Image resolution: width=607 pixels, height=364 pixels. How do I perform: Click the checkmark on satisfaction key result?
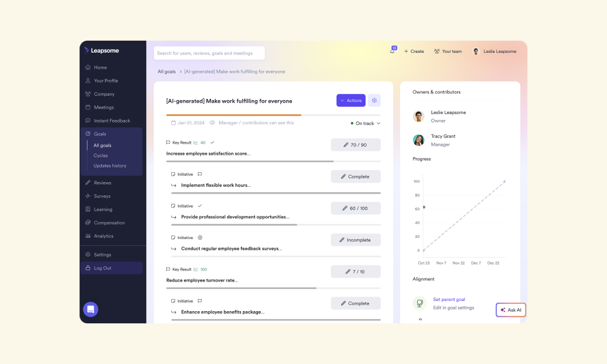212,143
